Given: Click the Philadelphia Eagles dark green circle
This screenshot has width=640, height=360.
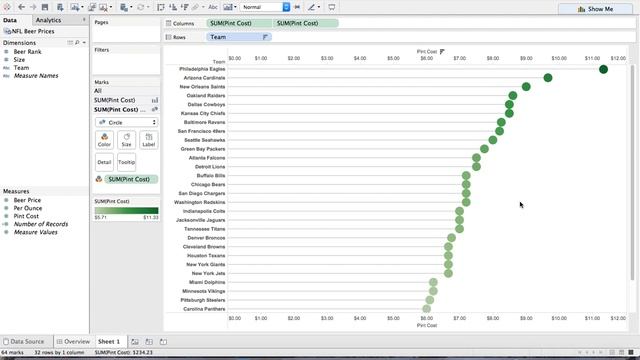Looking at the screenshot, I should pyautogui.click(x=603, y=69).
